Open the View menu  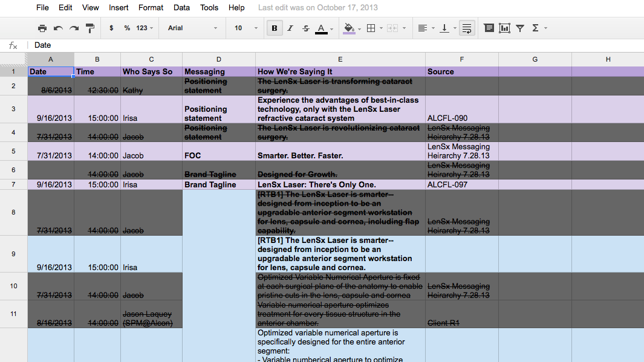[90, 8]
